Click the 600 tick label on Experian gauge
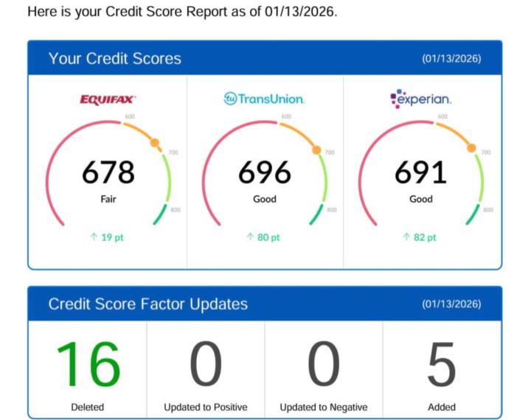 point(442,116)
